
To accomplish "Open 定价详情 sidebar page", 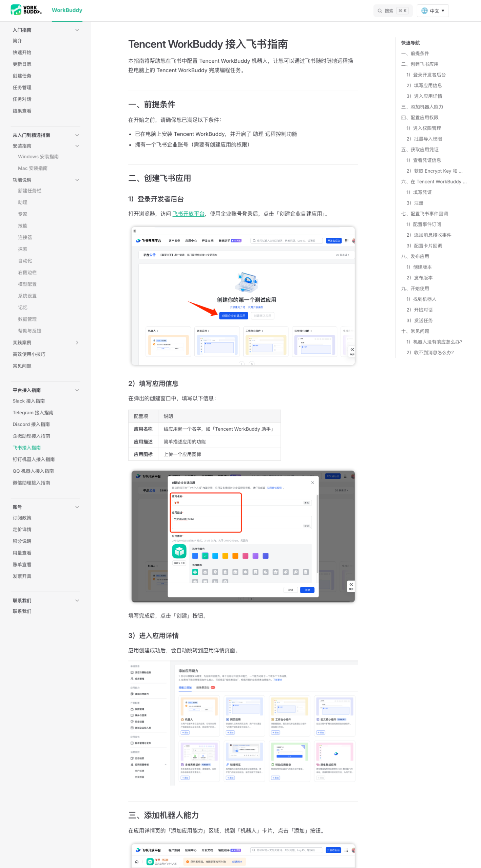I will point(22,530).
